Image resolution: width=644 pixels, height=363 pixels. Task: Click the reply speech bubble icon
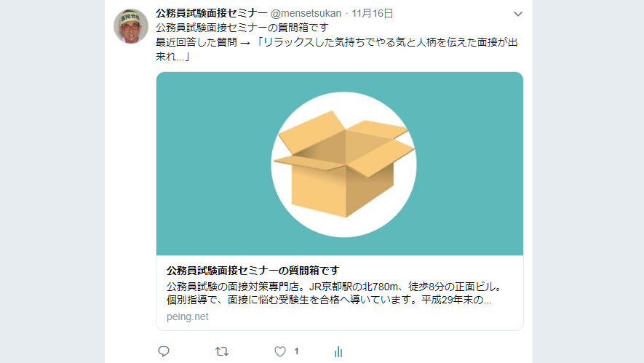pyautogui.click(x=164, y=351)
